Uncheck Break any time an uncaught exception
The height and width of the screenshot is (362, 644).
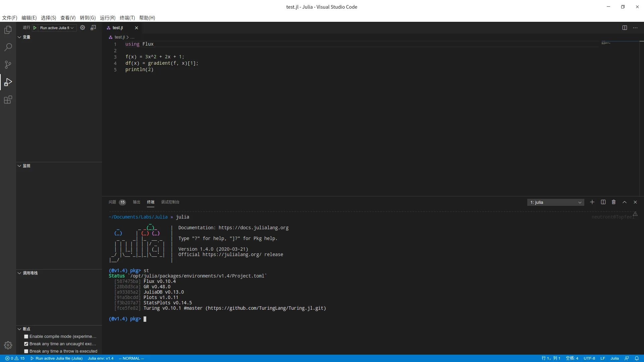coord(26,344)
